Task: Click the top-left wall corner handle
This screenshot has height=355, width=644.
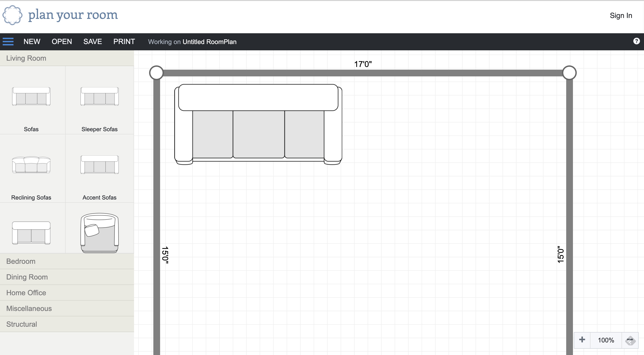Action: pyautogui.click(x=156, y=73)
